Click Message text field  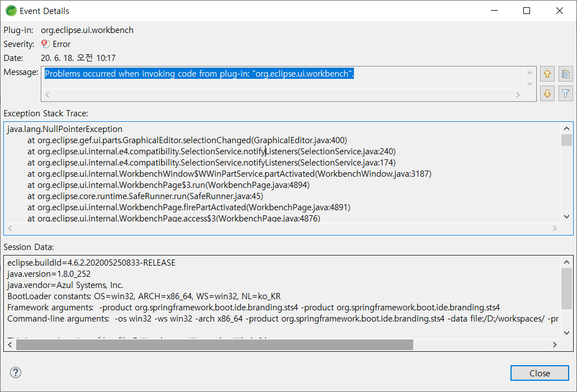coord(288,84)
